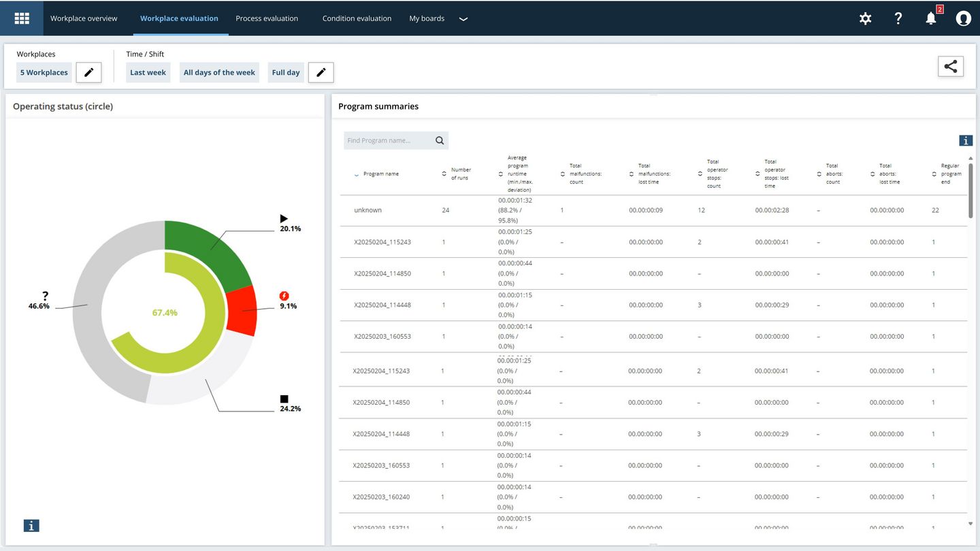The width and height of the screenshot is (980, 551).
Task: Click the Find Program name search field
Action: [388, 141]
